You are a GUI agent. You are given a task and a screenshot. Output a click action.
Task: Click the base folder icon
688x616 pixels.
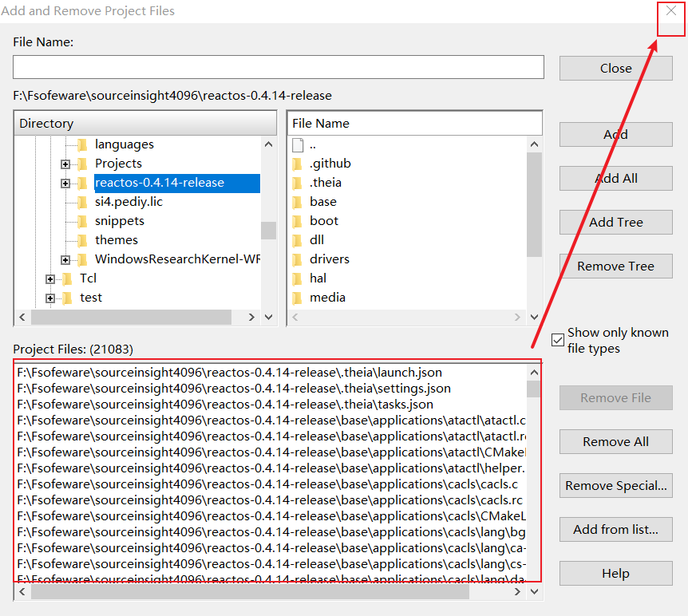coord(297,202)
